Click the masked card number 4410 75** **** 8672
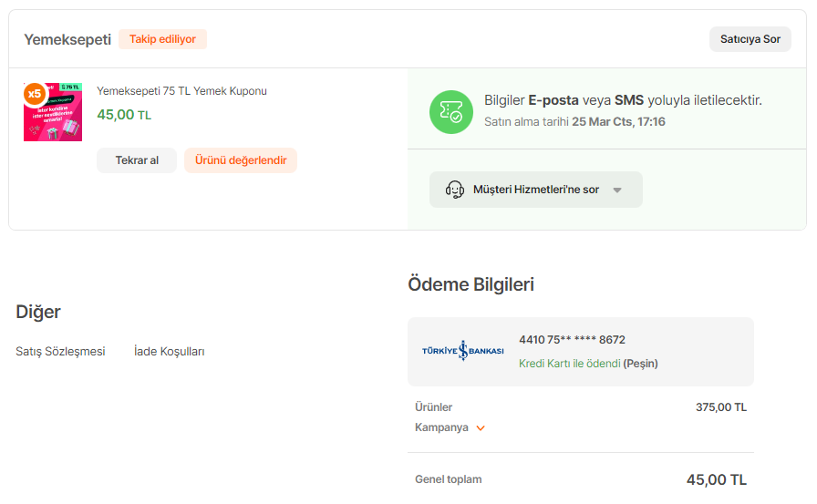This screenshot has height=504, width=817. coord(572,340)
